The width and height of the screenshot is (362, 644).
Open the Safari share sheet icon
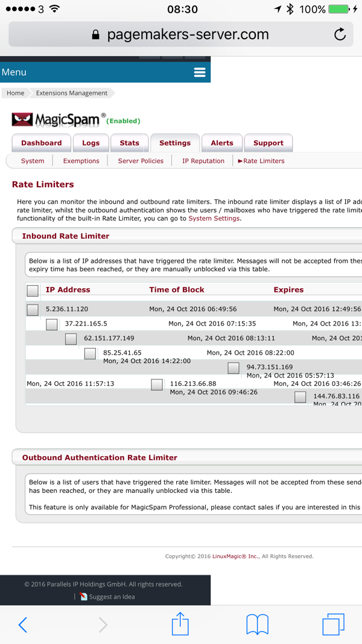(x=180, y=623)
